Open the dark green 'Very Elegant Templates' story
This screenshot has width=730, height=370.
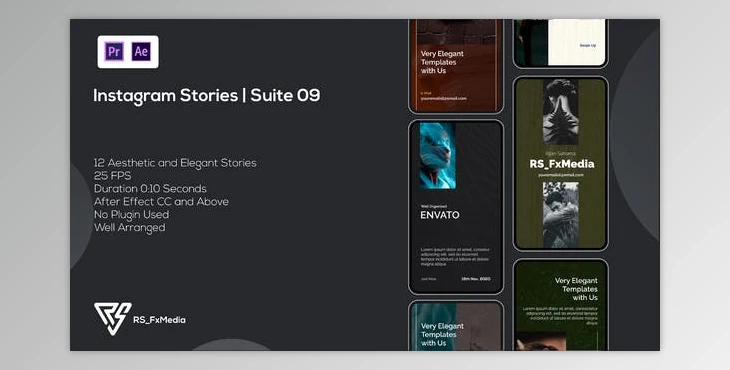(561, 305)
